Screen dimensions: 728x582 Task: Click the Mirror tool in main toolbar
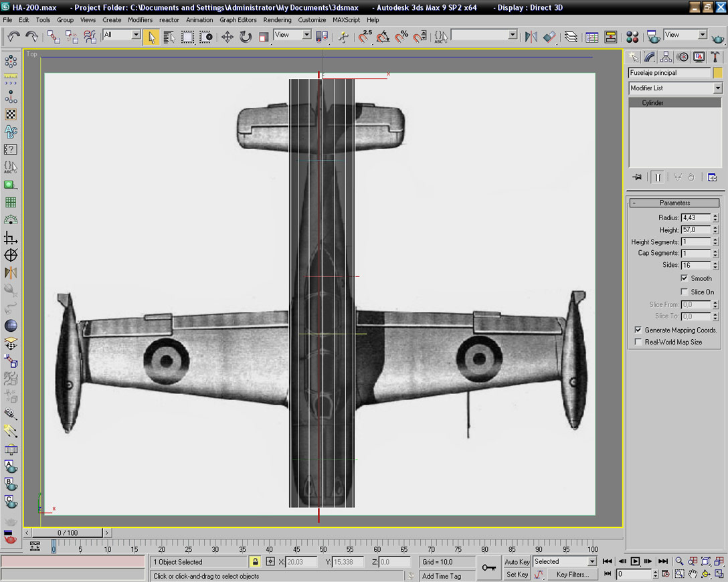click(x=531, y=37)
